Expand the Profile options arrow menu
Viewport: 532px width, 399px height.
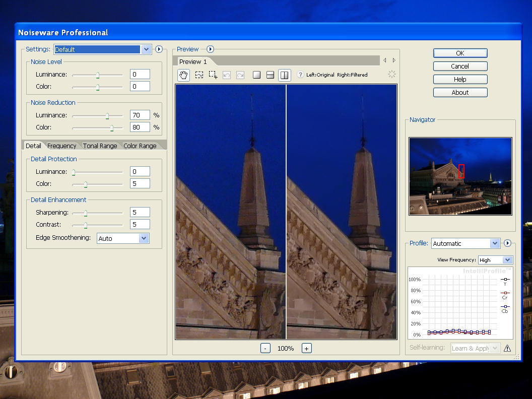pyautogui.click(x=507, y=243)
